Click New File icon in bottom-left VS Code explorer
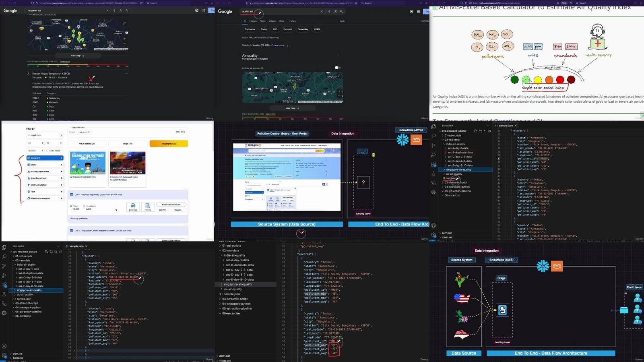The width and height of the screenshot is (644, 362). tap(46, 252)
